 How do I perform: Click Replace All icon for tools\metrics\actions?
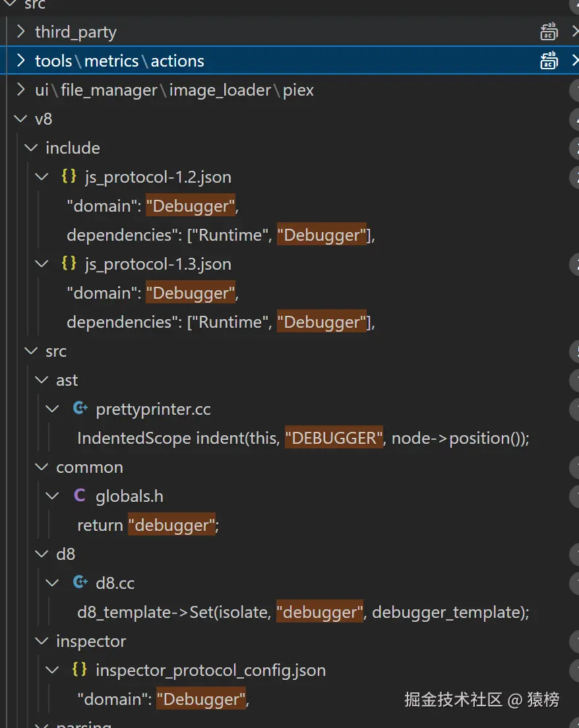pos(549,60)
